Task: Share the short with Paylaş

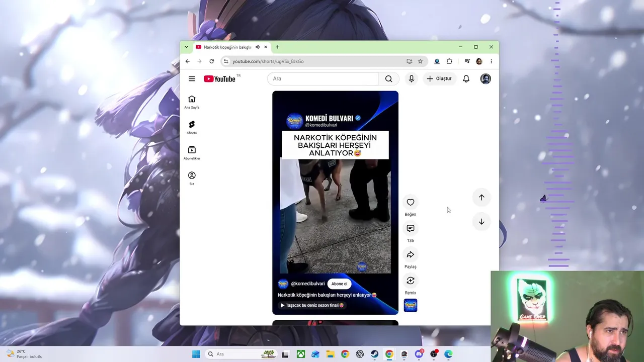Action: pyautogui.click(x=411, y=254)
